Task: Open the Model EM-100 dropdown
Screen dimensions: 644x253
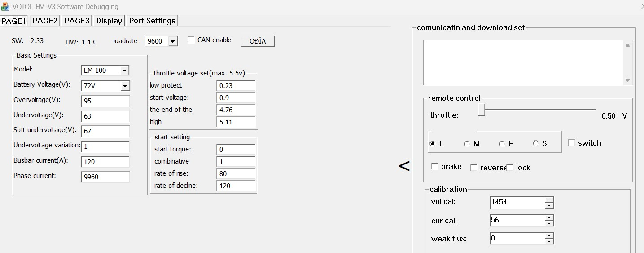Action: click(124, 71)
